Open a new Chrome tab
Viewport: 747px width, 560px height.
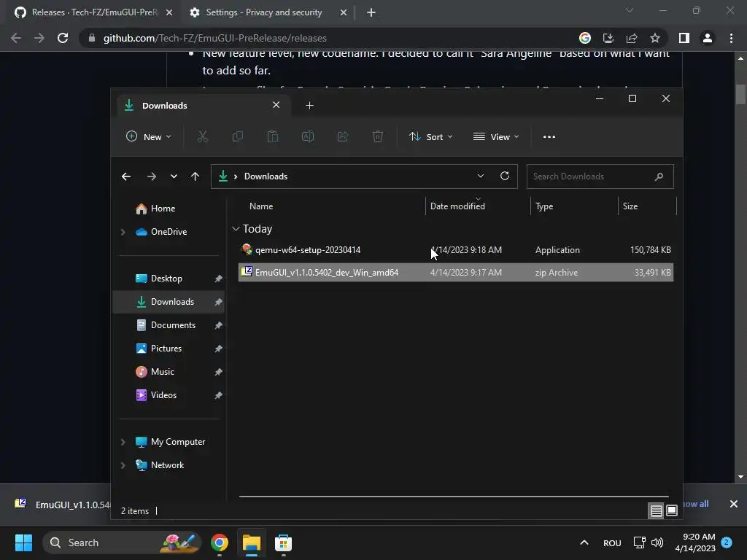pos(371,12)
